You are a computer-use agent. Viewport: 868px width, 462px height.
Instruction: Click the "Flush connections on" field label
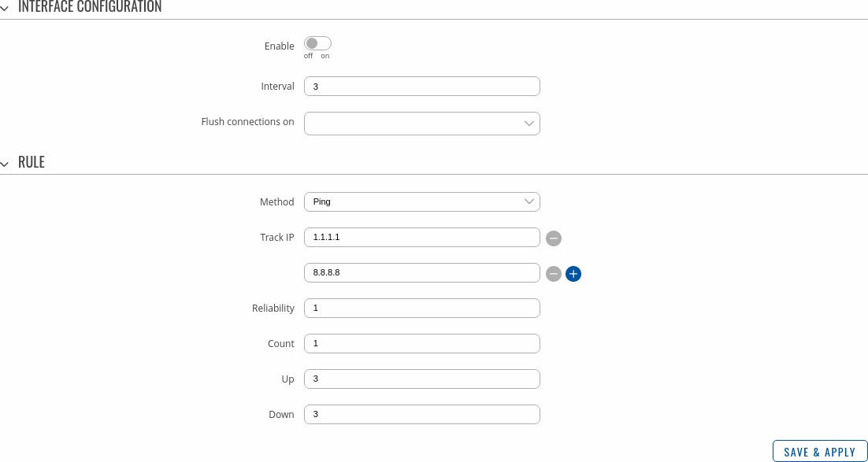pyautogui.click(x=247, y=122)
